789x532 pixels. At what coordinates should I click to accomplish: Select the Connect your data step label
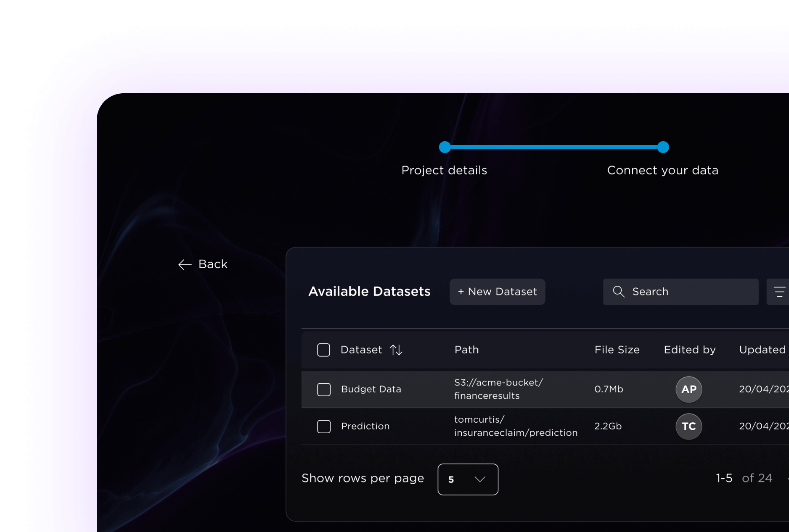662,170
